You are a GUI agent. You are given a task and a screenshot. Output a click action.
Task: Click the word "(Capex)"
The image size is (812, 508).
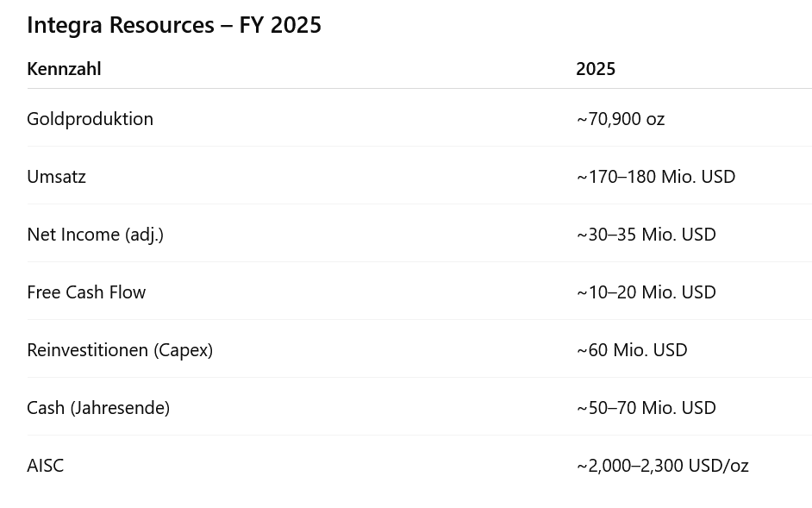coord(183,350)
